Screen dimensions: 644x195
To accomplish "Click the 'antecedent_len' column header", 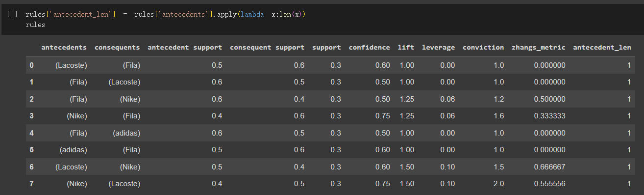I will [x=602, y=48].
